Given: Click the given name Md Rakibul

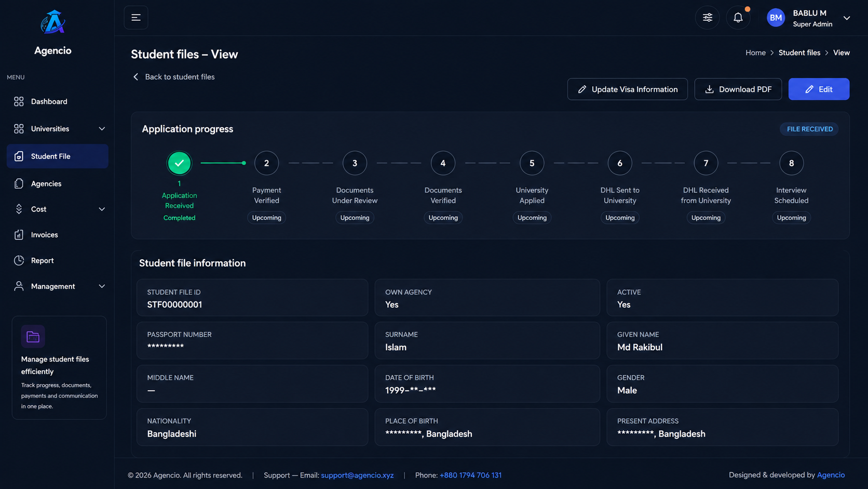Looking at the screenshot, I should (640, 347).
